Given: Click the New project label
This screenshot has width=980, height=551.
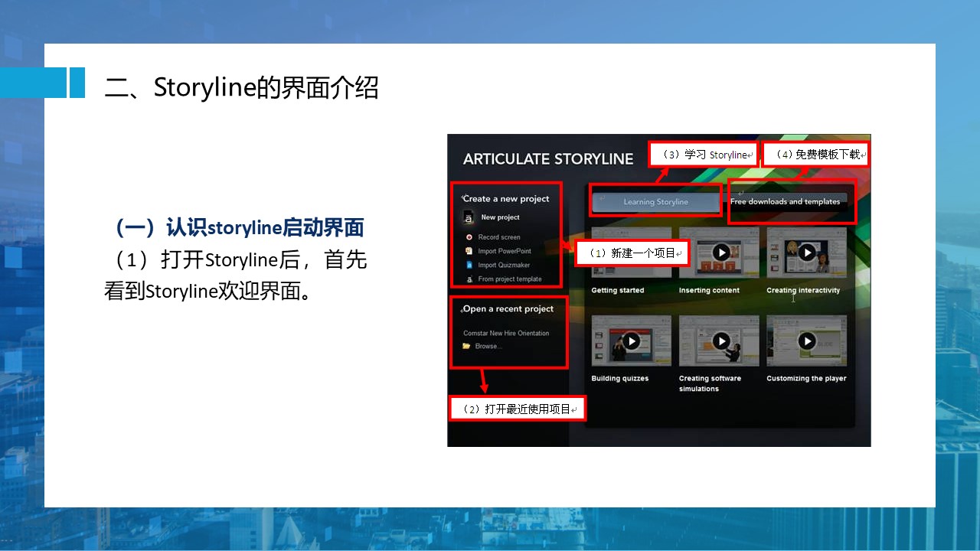Looking at the screenshot, I should pyautogui.click(x=500, y=218).
